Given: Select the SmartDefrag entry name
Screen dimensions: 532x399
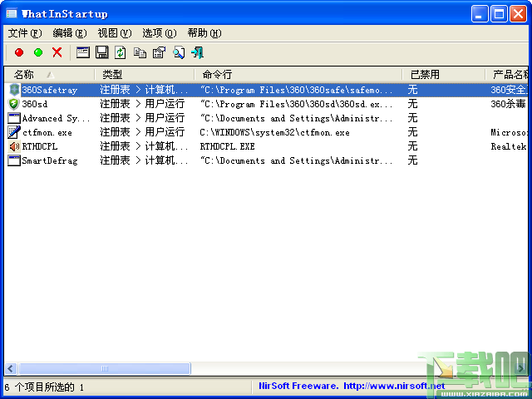Looking at the screenshot, I should (50, 160).
